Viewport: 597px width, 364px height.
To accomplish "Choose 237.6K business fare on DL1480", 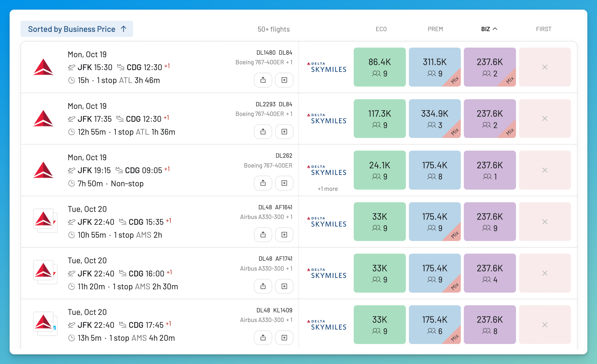I will [x=490, y=67].
